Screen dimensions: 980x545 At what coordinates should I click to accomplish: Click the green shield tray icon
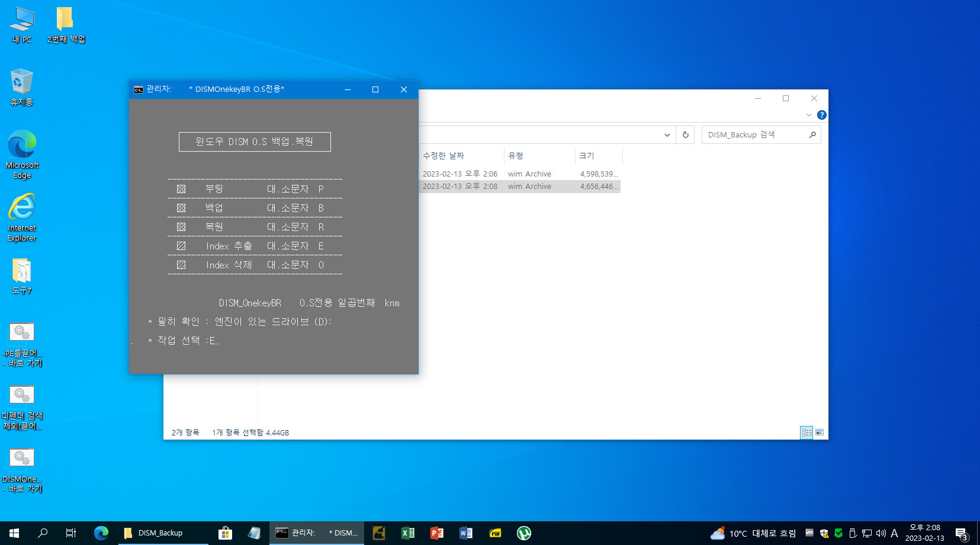click(x=838, y=533)
